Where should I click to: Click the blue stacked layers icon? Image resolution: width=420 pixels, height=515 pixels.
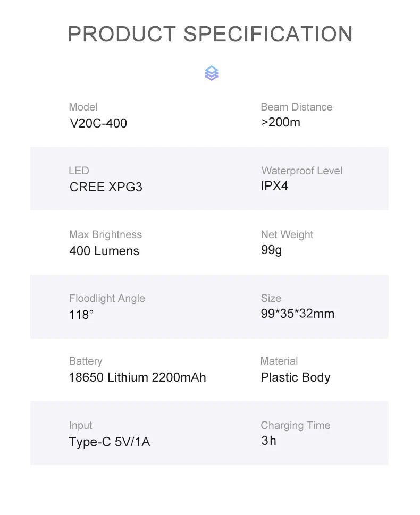point(211,73)
